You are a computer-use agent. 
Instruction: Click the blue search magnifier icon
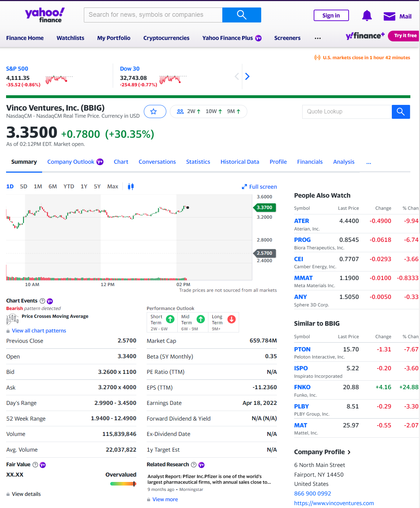point(242,15)
